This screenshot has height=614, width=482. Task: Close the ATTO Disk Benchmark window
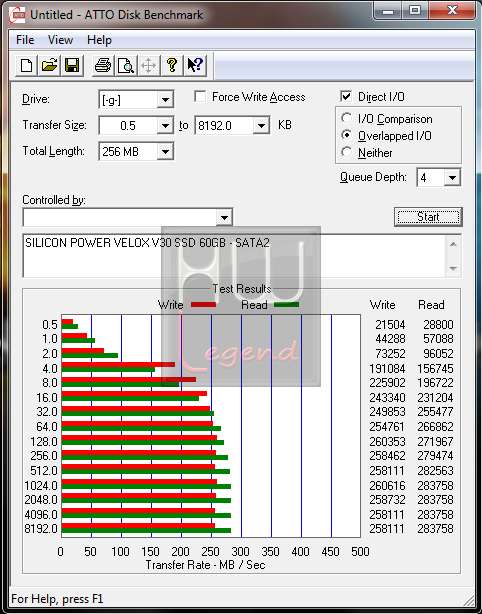[x=451, y=11]
